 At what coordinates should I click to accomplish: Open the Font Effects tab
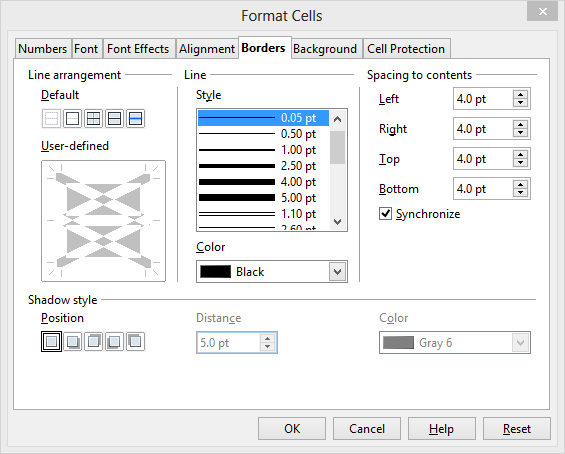point(138,49)
